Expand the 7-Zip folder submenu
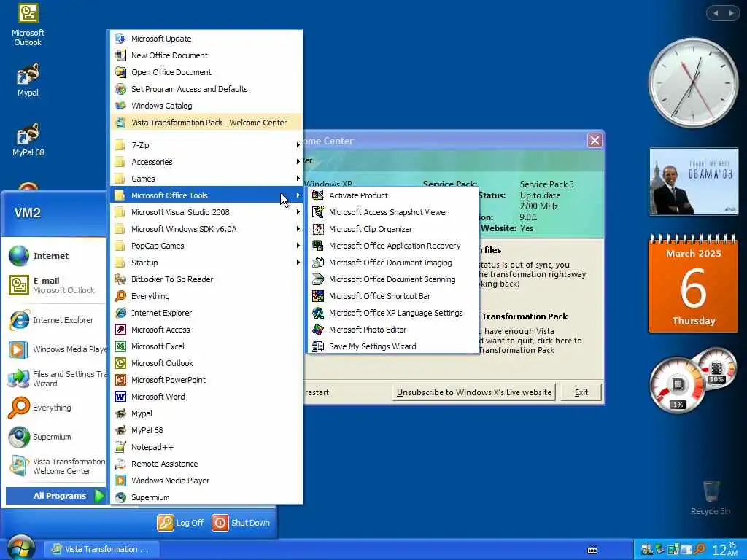This screenshot has width=747, height=560. coord(206,145)
